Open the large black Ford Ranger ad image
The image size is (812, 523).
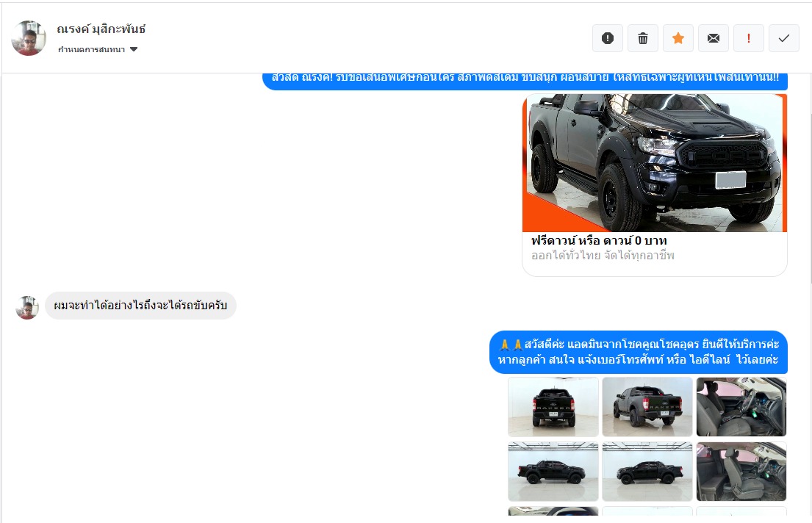pos(655,162)
